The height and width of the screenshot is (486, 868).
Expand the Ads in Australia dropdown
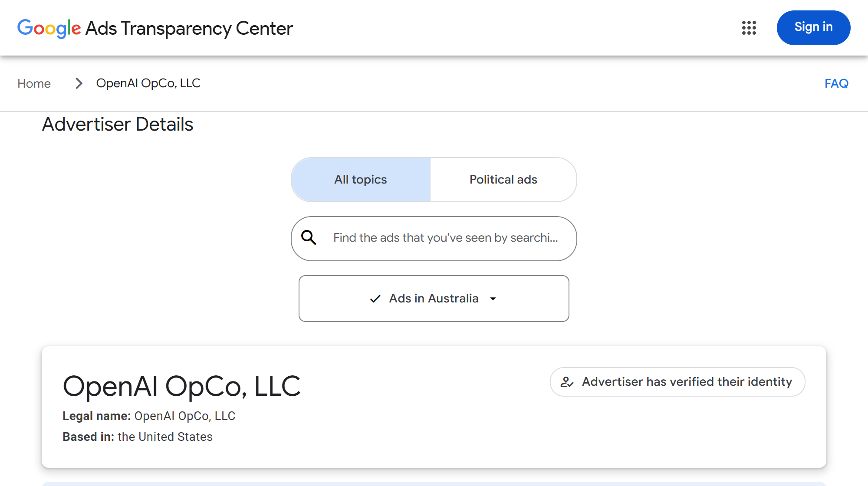pos(434,299)
